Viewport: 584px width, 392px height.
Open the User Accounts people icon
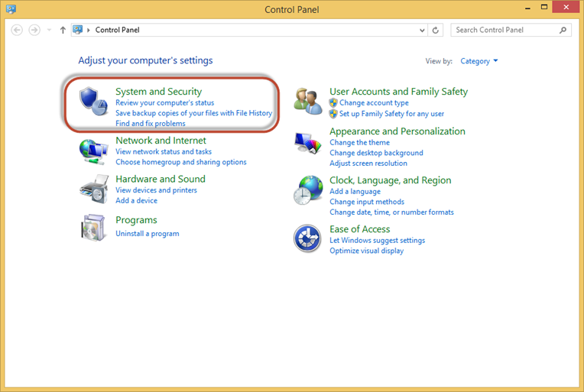click(x=307, y=101)
